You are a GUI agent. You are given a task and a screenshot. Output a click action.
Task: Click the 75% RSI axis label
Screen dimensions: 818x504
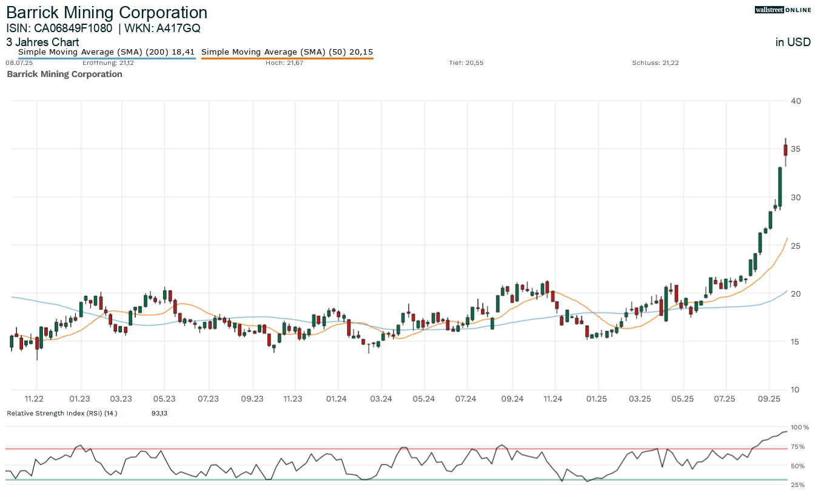tap(798, 447)
